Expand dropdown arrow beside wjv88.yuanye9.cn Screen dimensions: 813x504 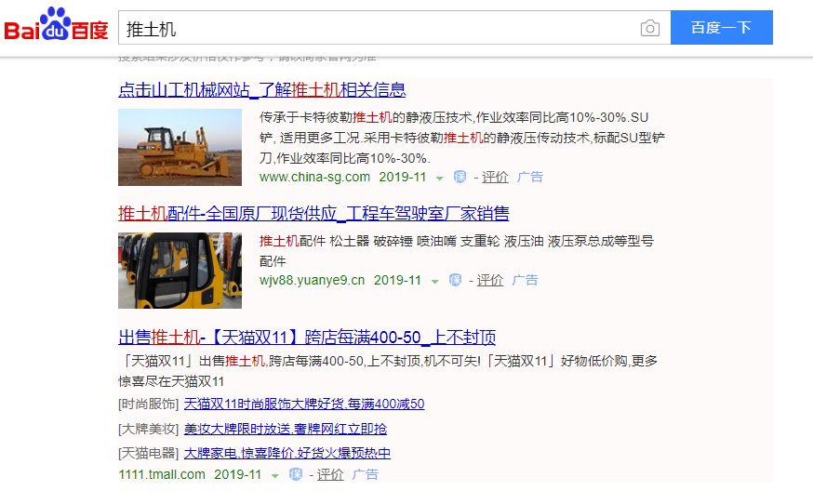435,282
